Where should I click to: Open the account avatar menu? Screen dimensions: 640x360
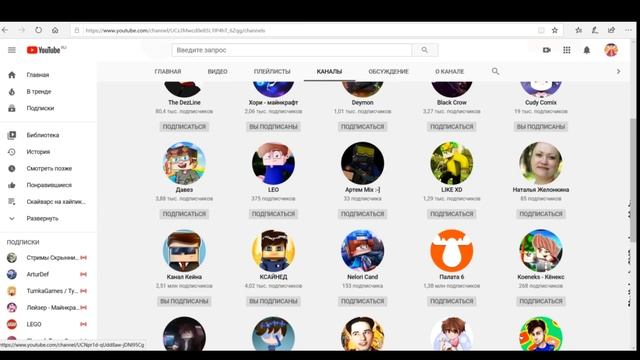611,50
